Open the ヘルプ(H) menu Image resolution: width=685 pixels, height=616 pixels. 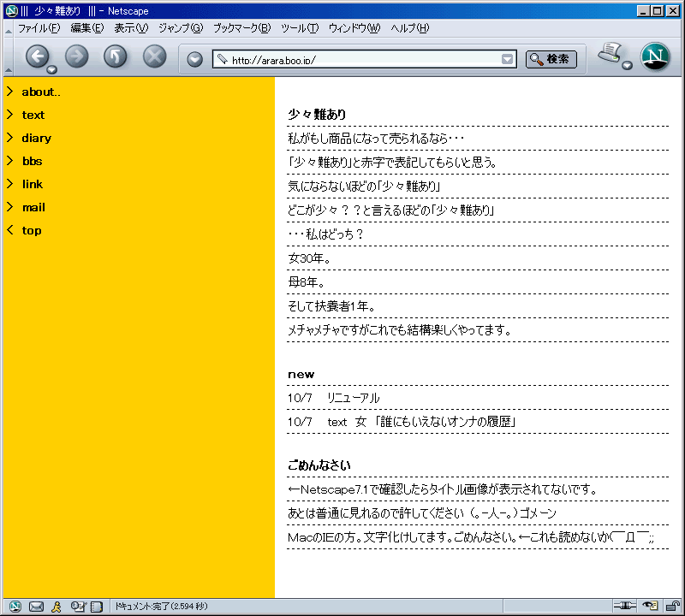click(409, 28)
